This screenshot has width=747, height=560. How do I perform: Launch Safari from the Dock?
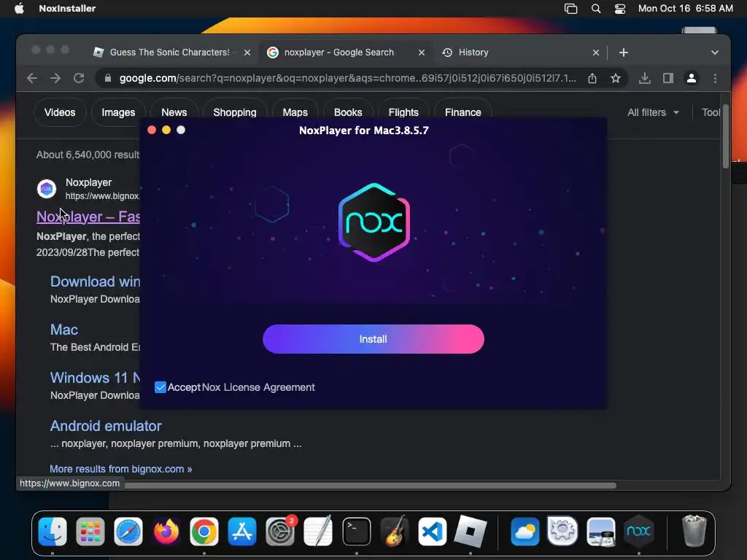point(128,531)
